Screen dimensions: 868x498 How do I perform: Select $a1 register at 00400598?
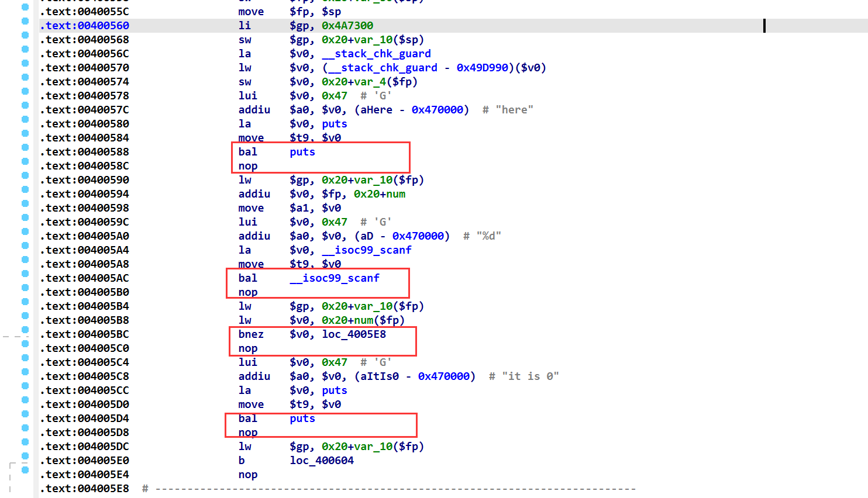click(299, 208)
